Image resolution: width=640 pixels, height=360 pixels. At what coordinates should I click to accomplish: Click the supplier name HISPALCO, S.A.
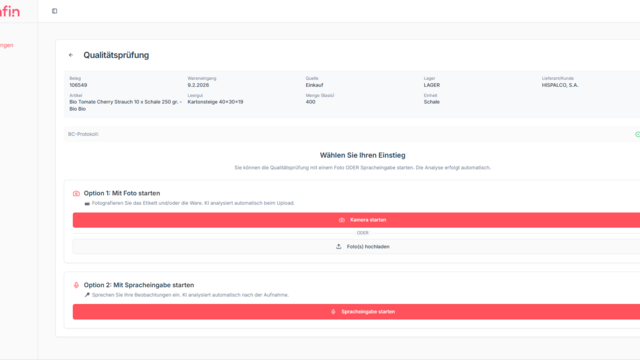(560, 85)
